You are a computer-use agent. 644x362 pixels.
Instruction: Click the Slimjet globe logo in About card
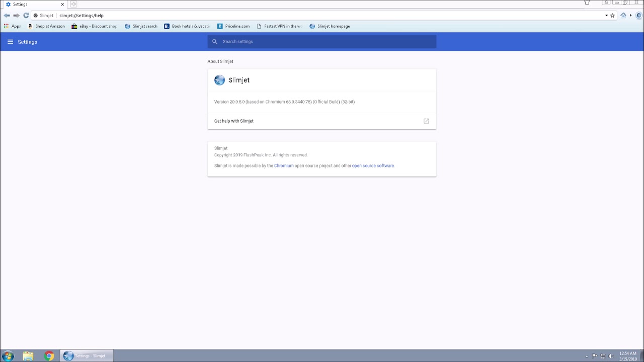[x=219, y=80]
